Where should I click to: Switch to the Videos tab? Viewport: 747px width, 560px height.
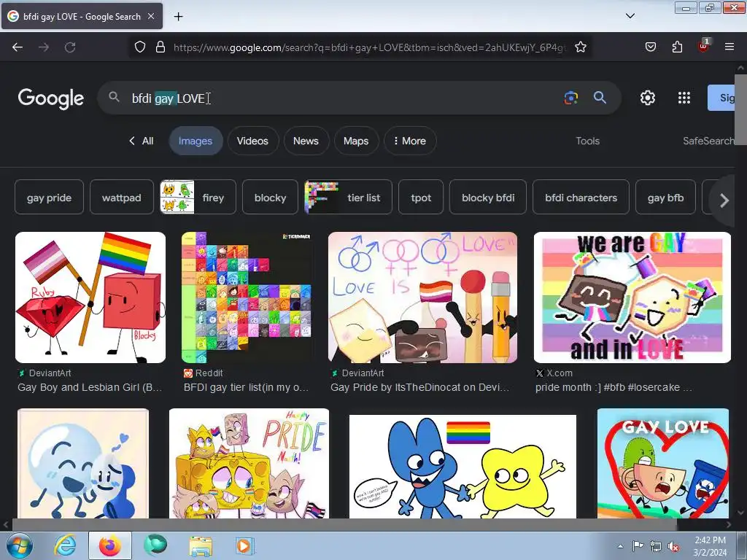[252, 141]
